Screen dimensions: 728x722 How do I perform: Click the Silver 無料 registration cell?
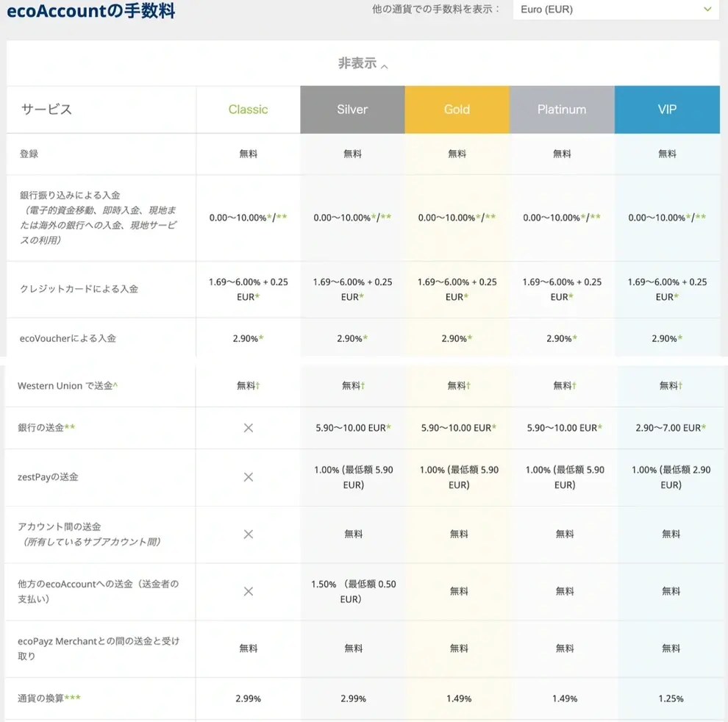(x=352, y=154)
